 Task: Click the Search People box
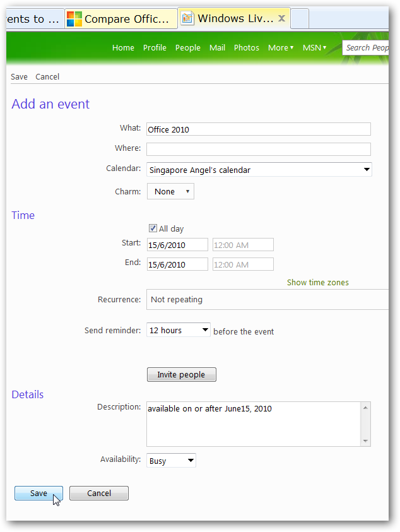point(365,48)
